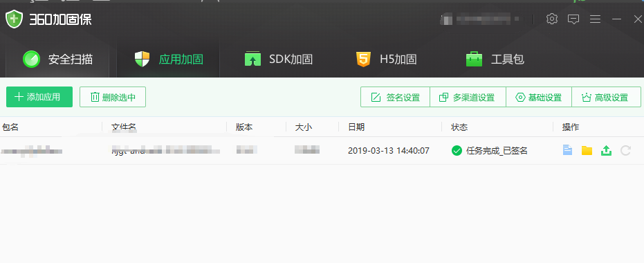
Task: Switch to the 安全扫描 tab
Action: click(58, 60)
